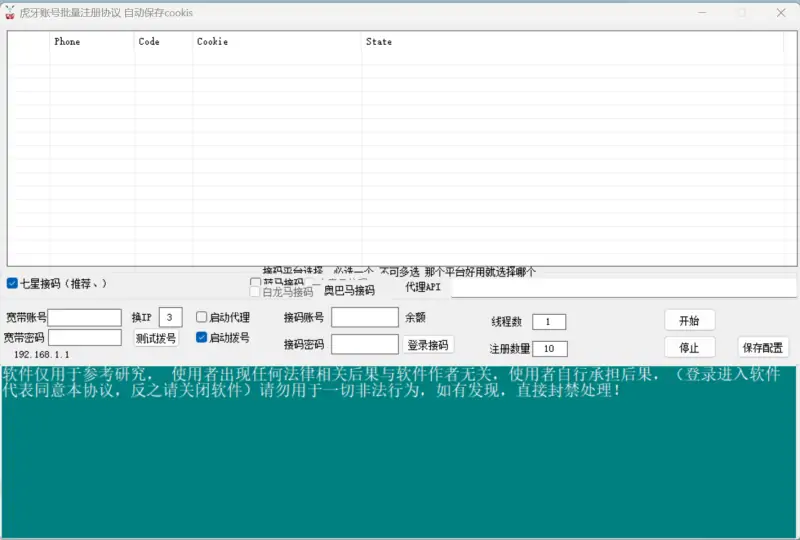This screenshot has height=540, width=800.
Task: Close the window with X button
Action: click(781, 13)
